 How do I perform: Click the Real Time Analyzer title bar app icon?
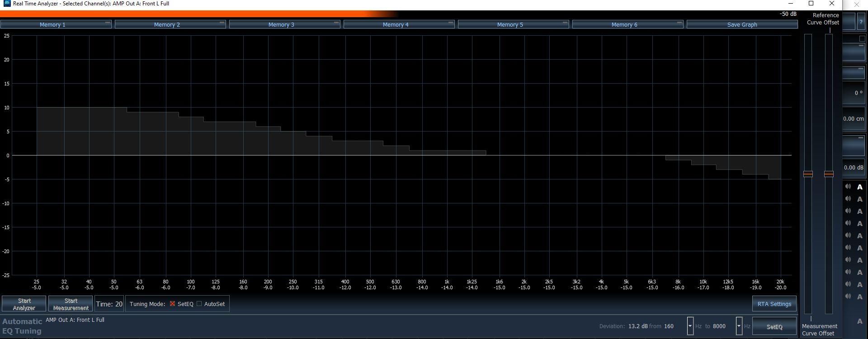coord(7,4)
